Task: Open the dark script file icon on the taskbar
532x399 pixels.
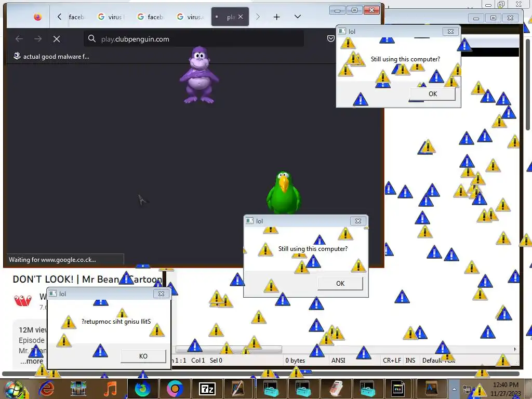Action: pos(397,389)
